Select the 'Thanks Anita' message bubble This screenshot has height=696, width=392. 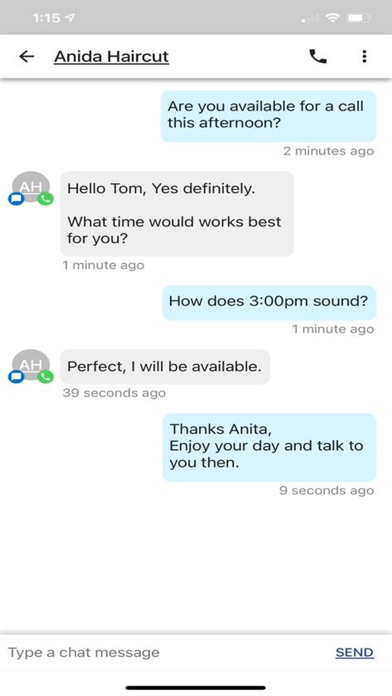(269, 447)
